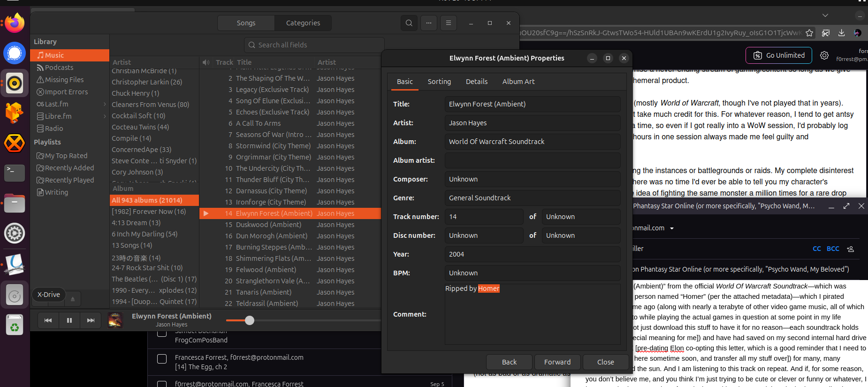Open the Basic tab in Properties dialog
This screenshot has height=387, width=868.
pyautogui.click(x=405, y=82)
